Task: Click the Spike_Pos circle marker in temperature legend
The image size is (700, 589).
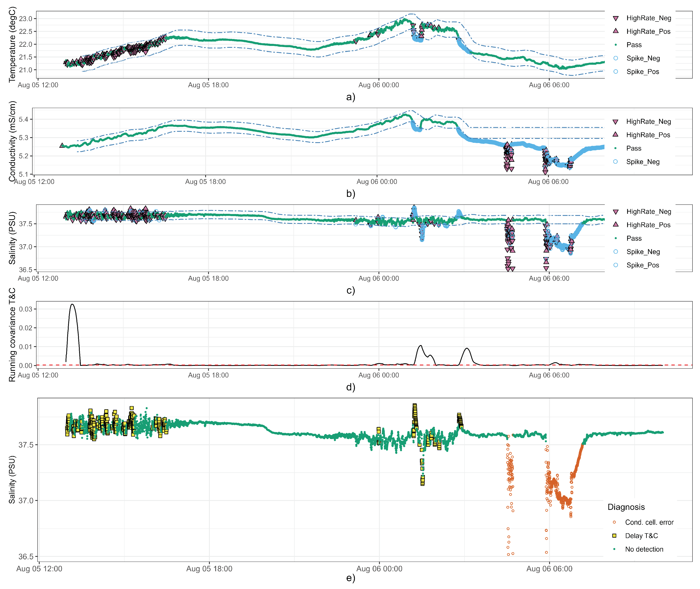Action: click(x=615, y=71)
